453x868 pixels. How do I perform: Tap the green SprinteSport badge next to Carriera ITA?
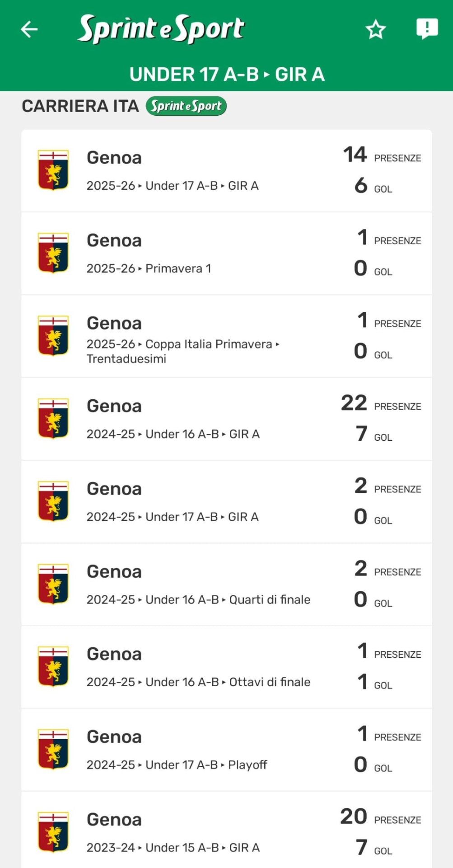pyautogui.click(x=186, y=106)
